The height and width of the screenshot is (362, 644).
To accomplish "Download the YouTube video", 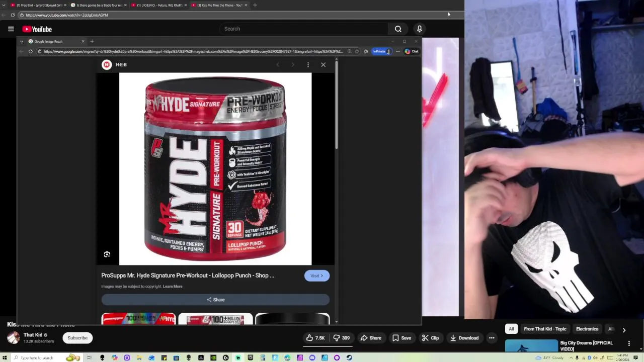I will pos(464,338).
